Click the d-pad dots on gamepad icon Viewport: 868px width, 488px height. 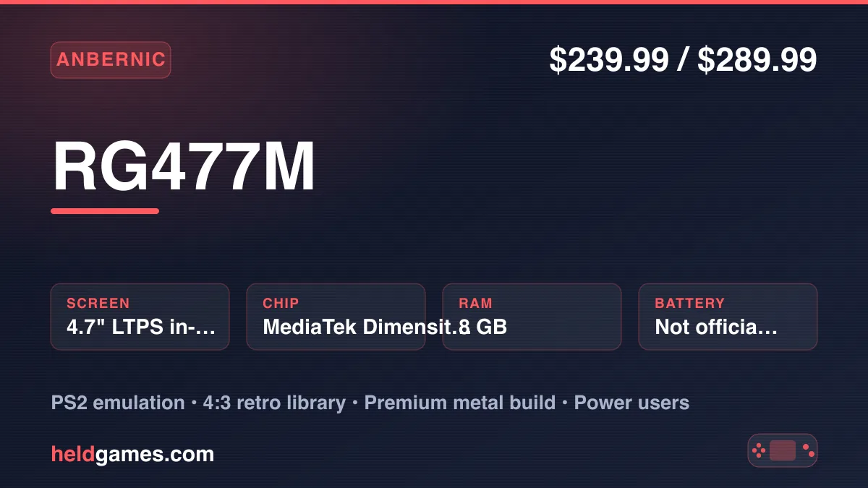pyautogui.click(x=759, y=450)
